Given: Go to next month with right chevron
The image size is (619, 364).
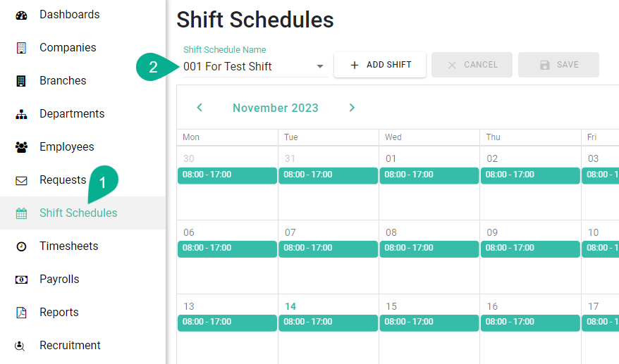Looking at the screenshot, I should point(352,108).
